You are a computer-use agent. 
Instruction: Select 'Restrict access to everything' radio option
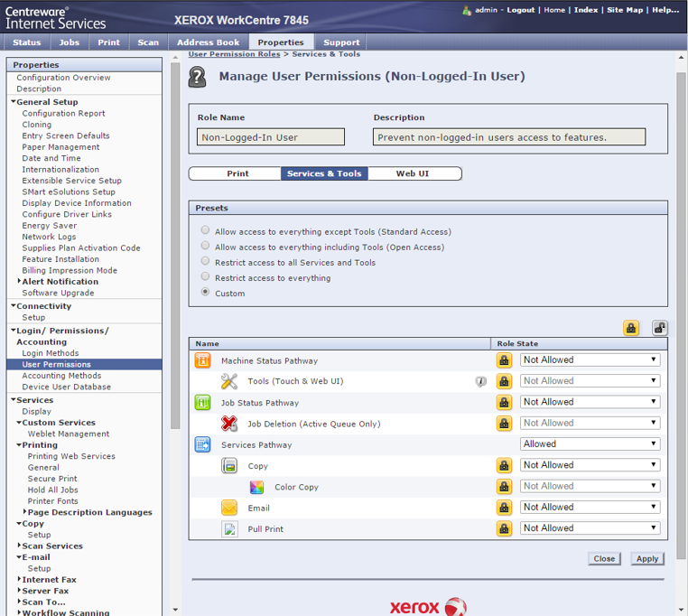[x=206, y=277]
